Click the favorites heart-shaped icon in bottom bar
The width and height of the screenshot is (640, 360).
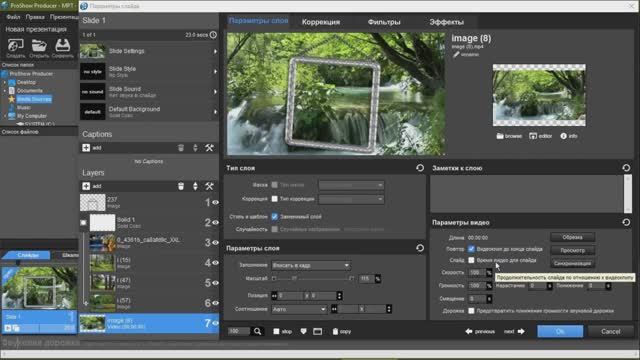click(303, 331)
